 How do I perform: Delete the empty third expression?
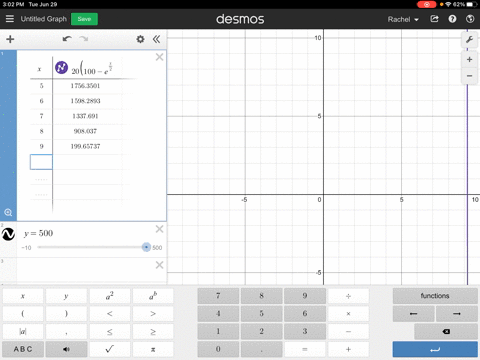click(159, 265)
